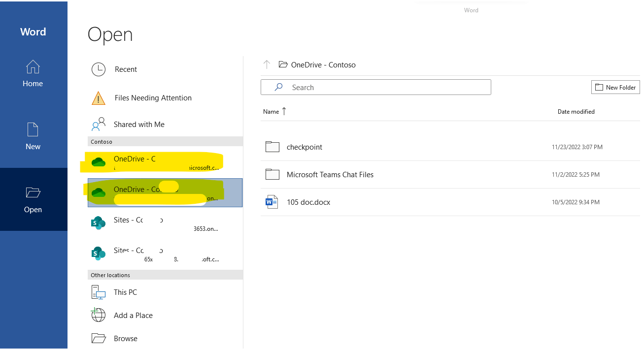Click the sort arrow next to Name
644x349 pixels.
pos(284,111)
